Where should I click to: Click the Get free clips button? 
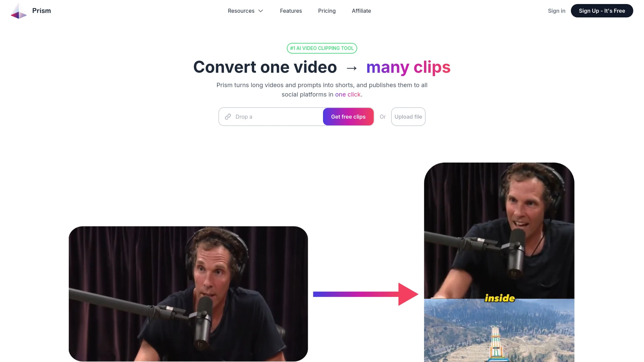tap(348, 116)
